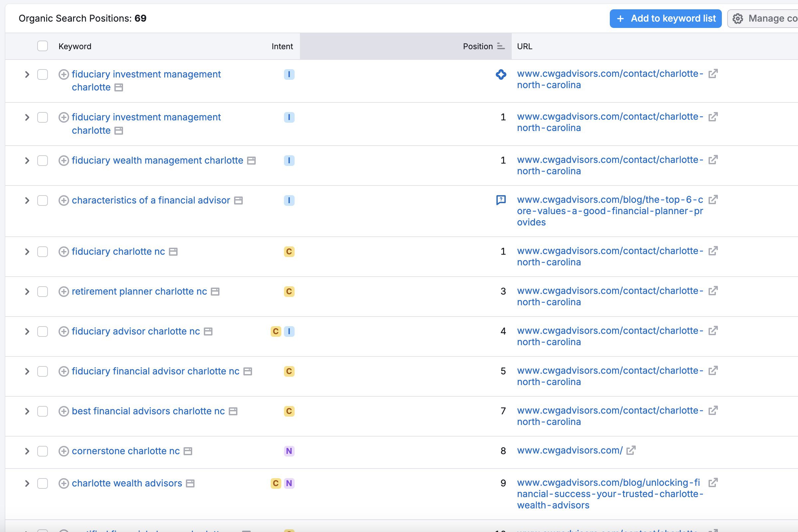Click the Intent column header
This screenshot has height=532, width=798.
282,47
